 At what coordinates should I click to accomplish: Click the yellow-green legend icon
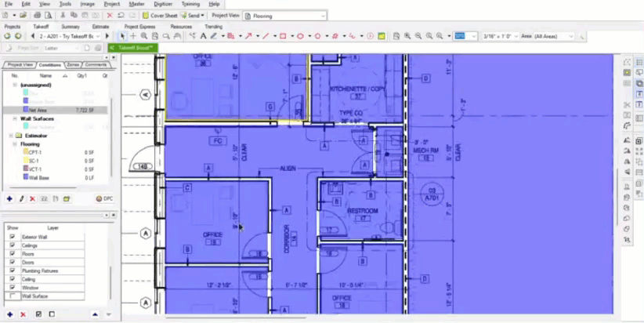[x=382, y=36]
